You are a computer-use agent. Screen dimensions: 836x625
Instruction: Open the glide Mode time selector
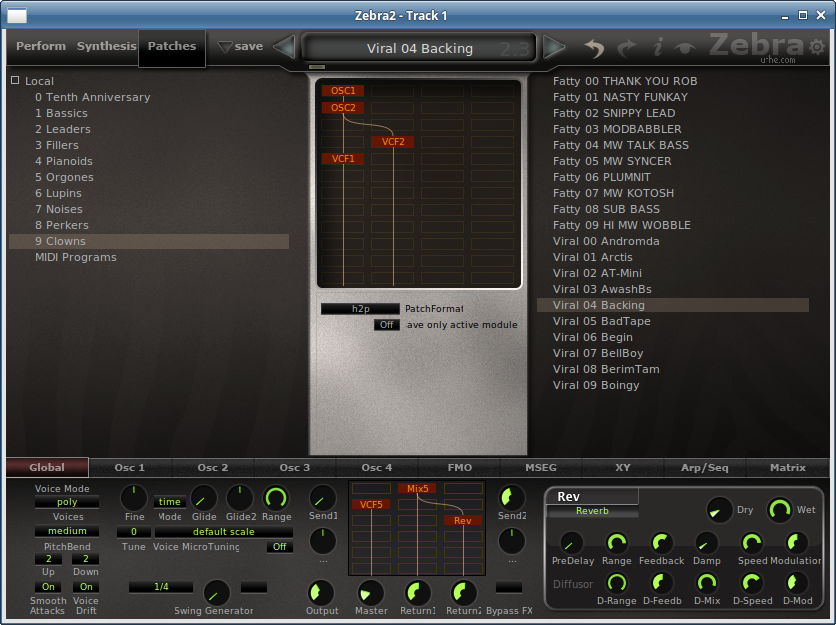click(170, 502)
